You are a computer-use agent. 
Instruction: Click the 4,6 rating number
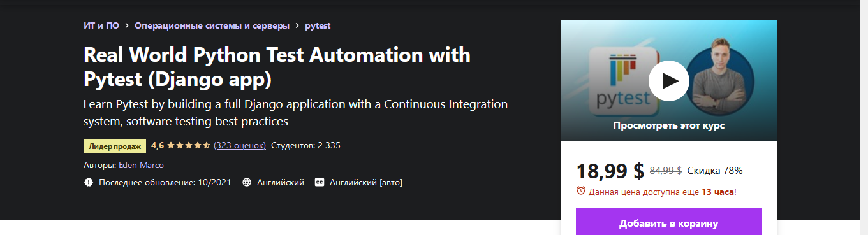158,145
